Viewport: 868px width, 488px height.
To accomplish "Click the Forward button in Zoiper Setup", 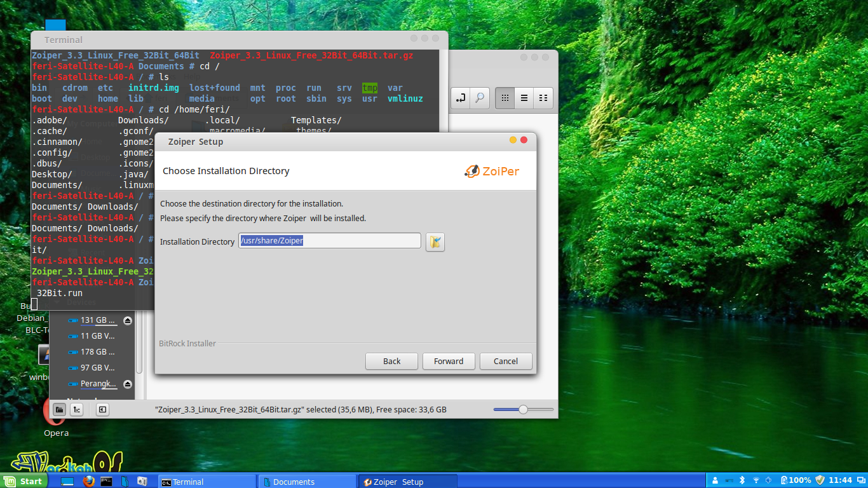I will pyautogui.click(x=449, y=361).
